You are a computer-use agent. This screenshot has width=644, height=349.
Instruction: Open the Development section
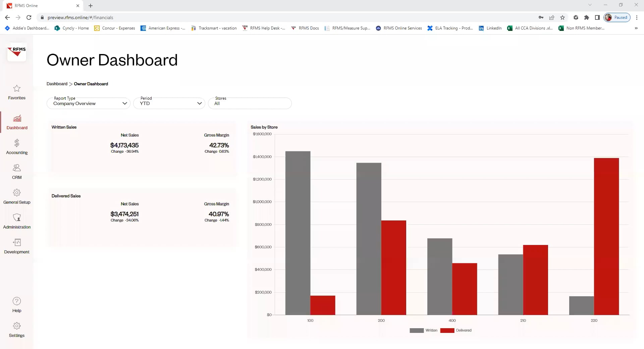[17, 246]
